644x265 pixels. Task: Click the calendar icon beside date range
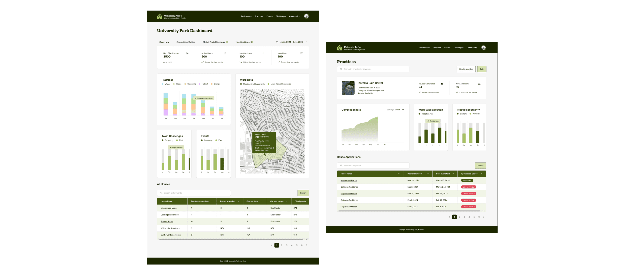[x=277, y=42]
